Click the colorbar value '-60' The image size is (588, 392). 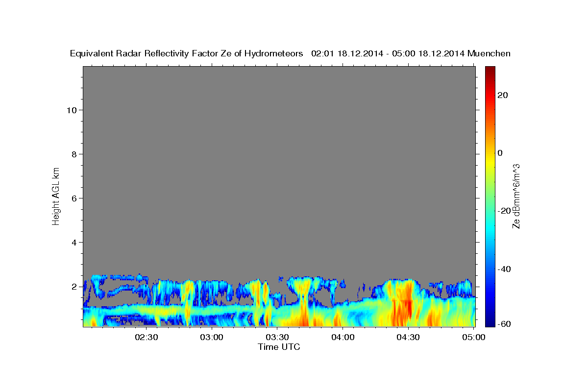click(x=504, y=324)
